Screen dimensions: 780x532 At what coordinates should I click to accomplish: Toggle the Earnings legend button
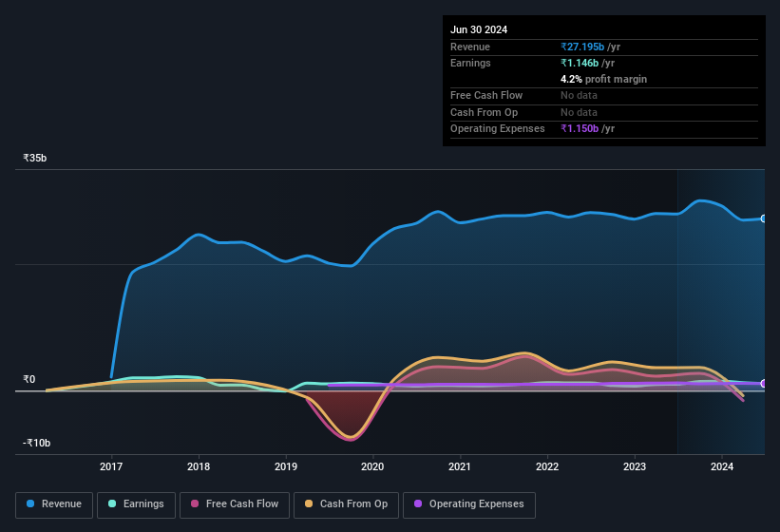tap(136, 505)
